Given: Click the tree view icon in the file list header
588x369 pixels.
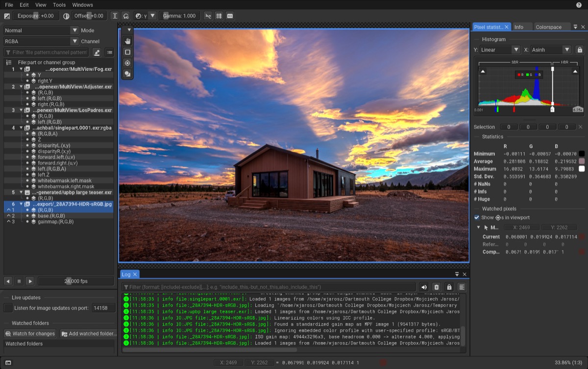Looking at the screenshot, I should [9, 62].
